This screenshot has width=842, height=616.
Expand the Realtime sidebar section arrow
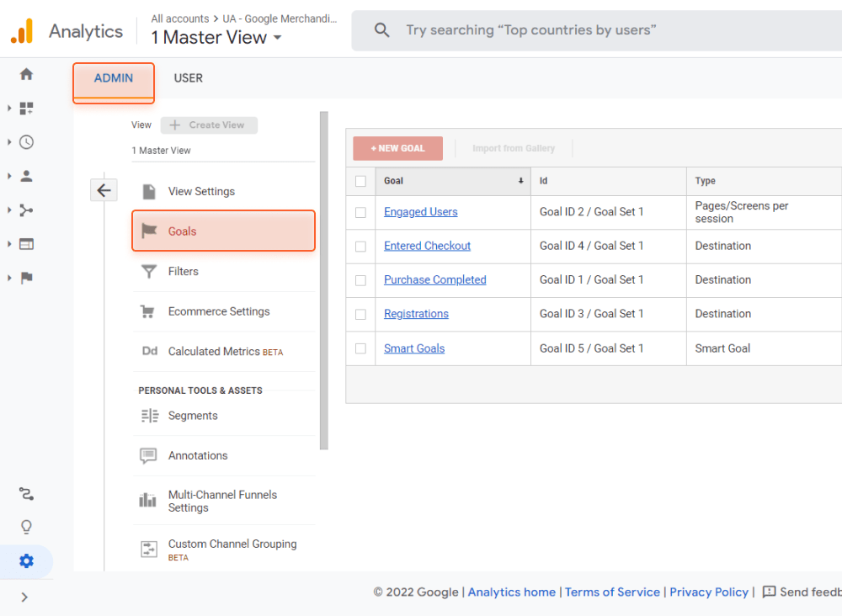pos(9,142)
